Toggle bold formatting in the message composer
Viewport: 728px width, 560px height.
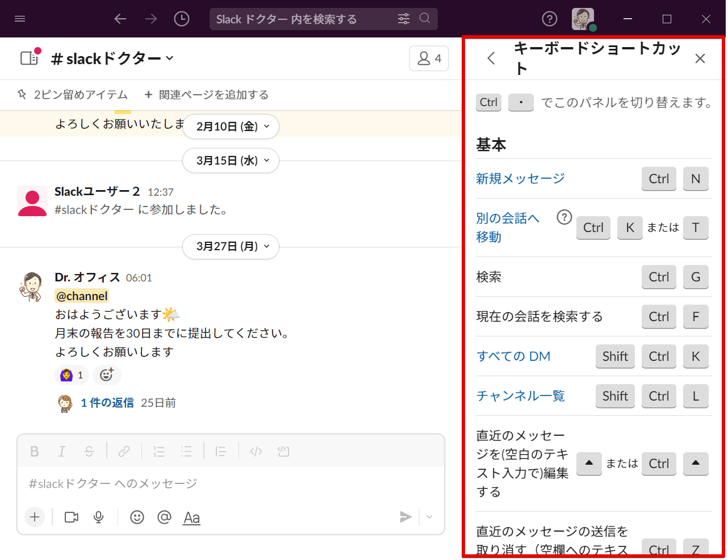pos(34,451)
